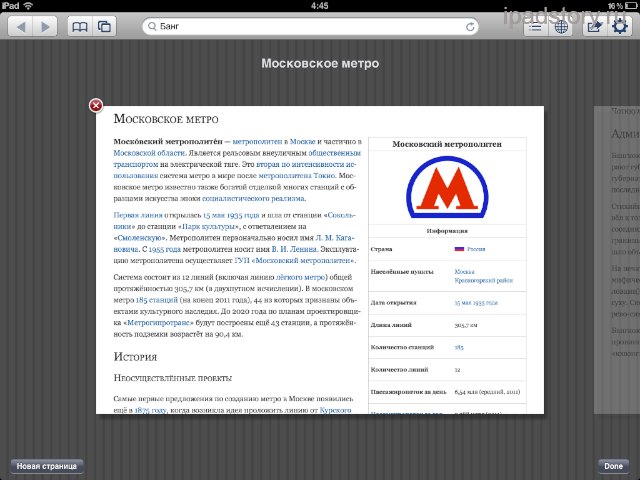Close the Московское метро tab with red X
Screen dimensions: 640x480
(96, 106)
